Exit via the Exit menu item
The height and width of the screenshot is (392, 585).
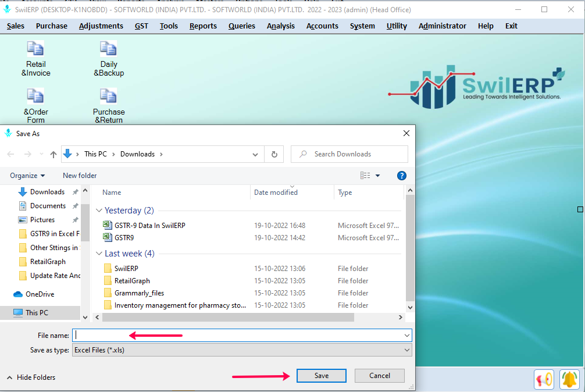tap(511, 26)
